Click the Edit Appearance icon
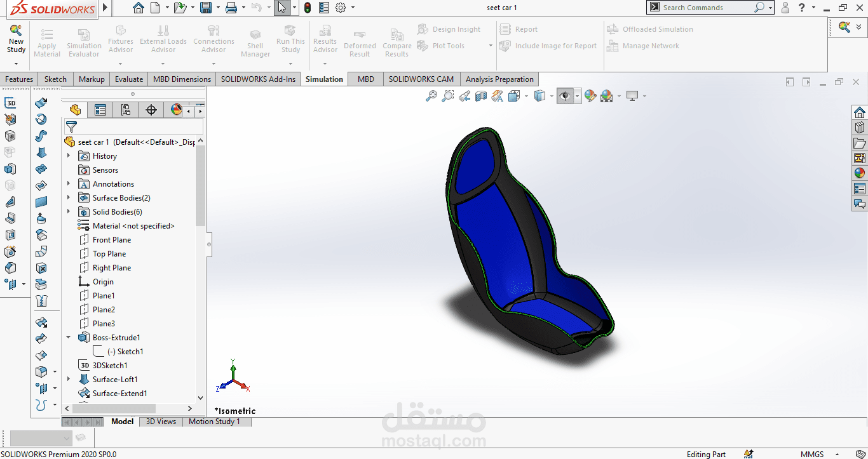This screenshot has height=459, width=868. coord(590,96)
